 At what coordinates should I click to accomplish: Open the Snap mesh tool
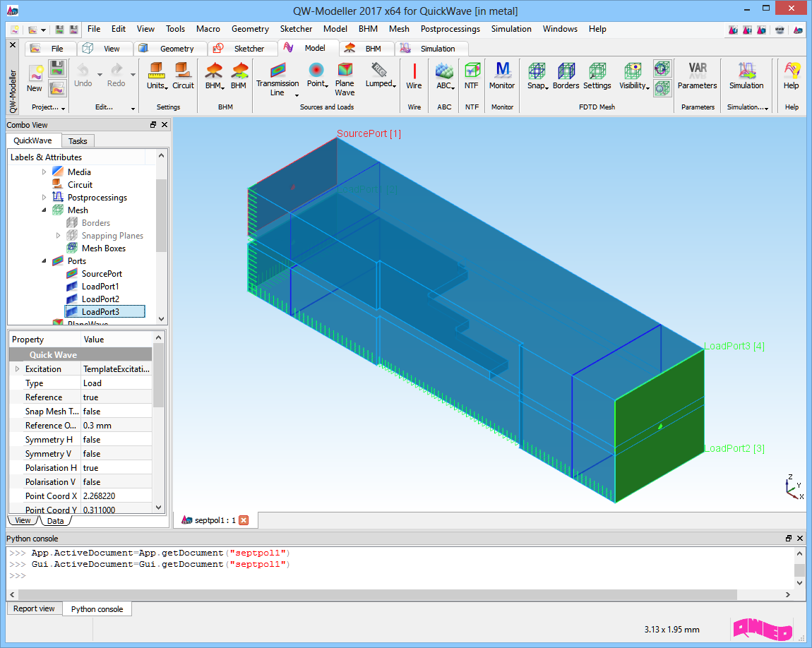pyautogui.click(x=537, y=71)
